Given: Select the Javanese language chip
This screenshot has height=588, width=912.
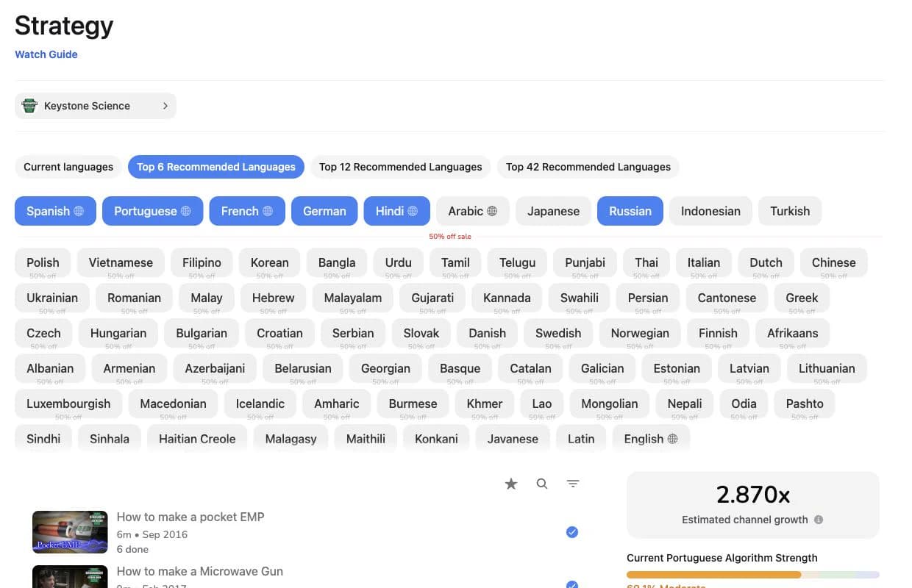Looking at the screenshot, I should click(513, 439).
